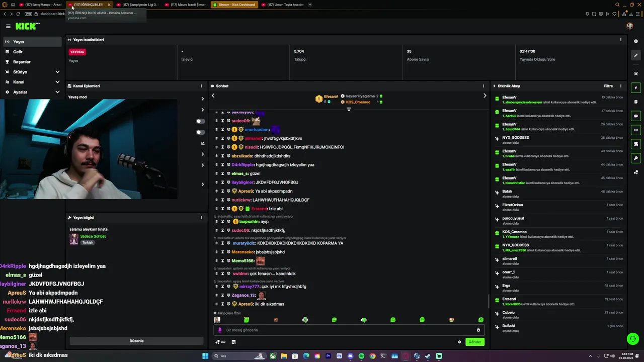Open Başarılar in the sidebar
The height and width of the screenshot is (362, 644).
point(33,62)
